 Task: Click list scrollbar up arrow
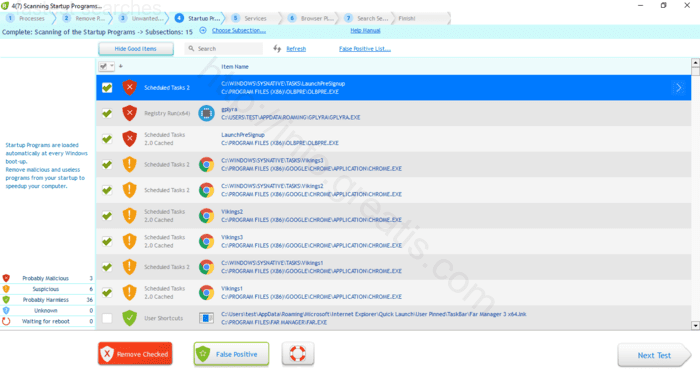[696, 62]
